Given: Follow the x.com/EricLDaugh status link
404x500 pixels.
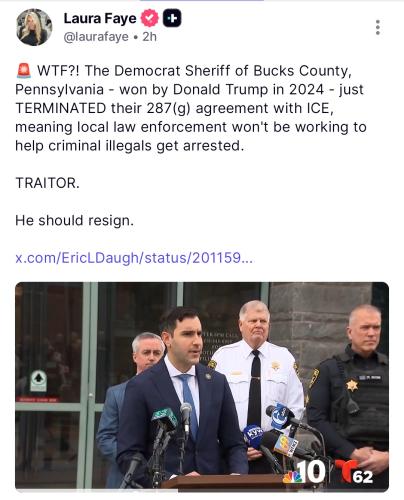Looking at the screenshot, I should 134,258.
